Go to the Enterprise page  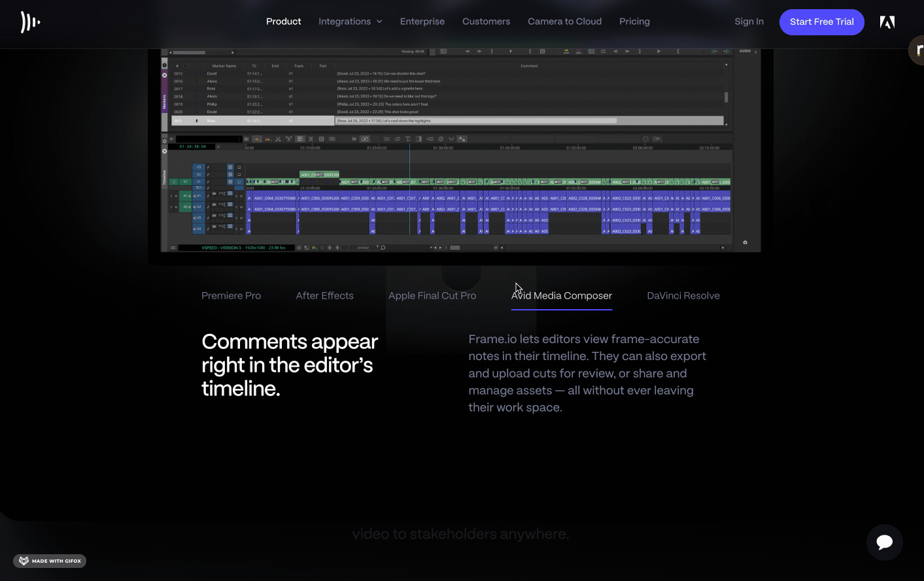click(x=422, y=22)
